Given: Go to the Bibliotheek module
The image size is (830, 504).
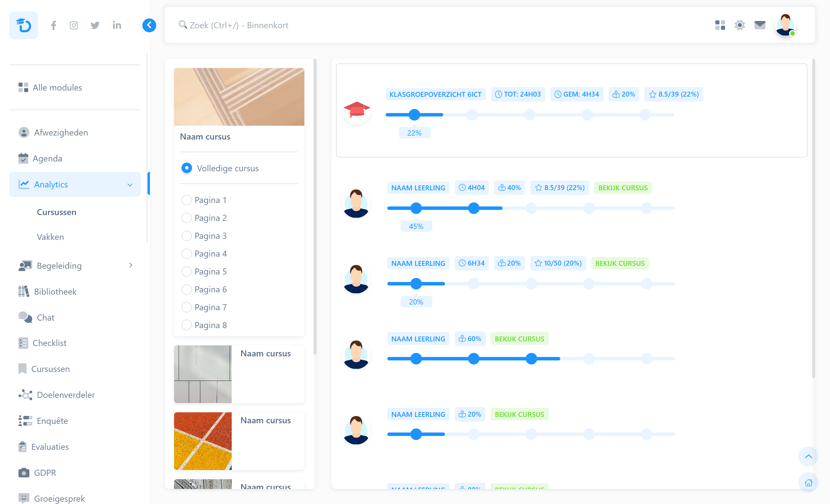Looking at the screenshot, I should [55, 292].
